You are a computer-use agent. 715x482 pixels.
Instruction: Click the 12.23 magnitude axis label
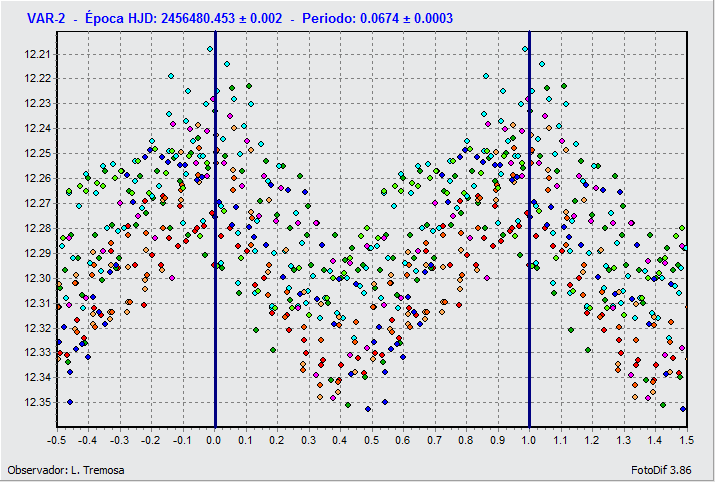click(x=36, y=104)
